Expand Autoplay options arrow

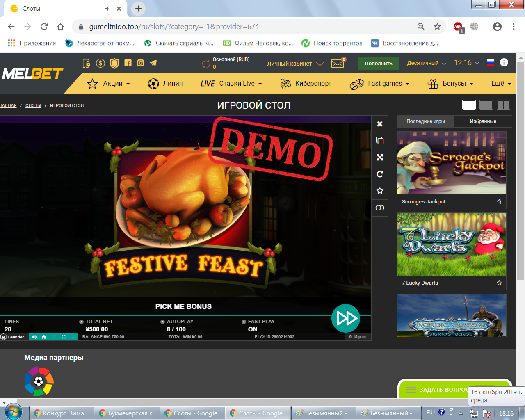point(162,322)
